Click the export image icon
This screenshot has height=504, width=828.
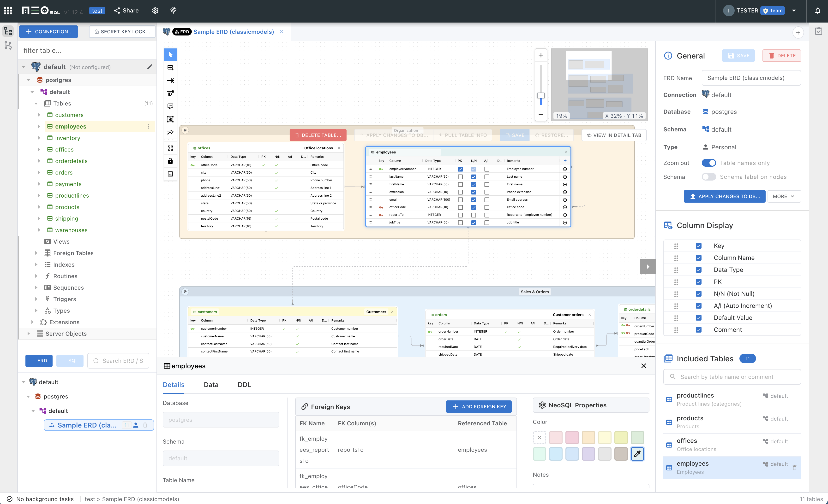[x=170, y=174]
